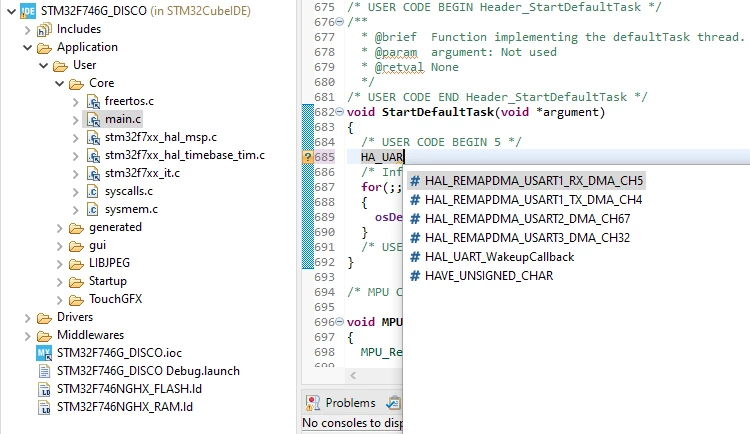Click the editor horizontal scroll left arrow
This screenshot has height=434, width=750.
pyautogui.click(x=353, y=376)
